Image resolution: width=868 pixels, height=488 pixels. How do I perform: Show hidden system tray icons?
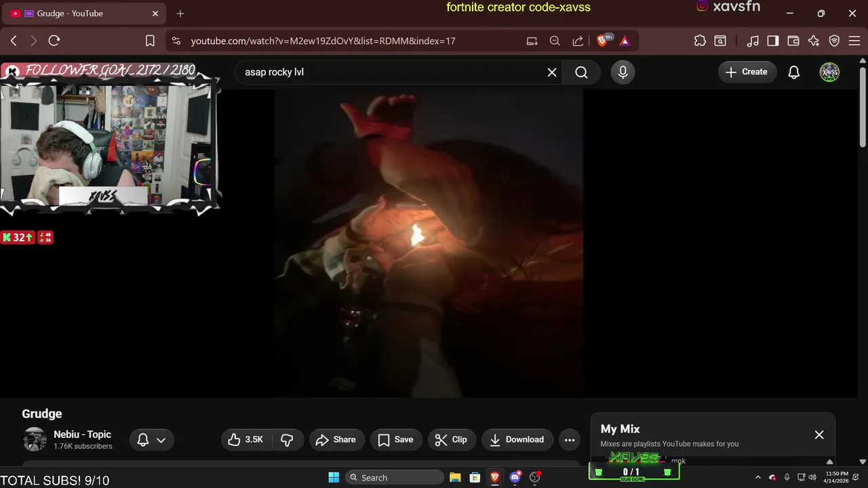(x=758, y=477)
